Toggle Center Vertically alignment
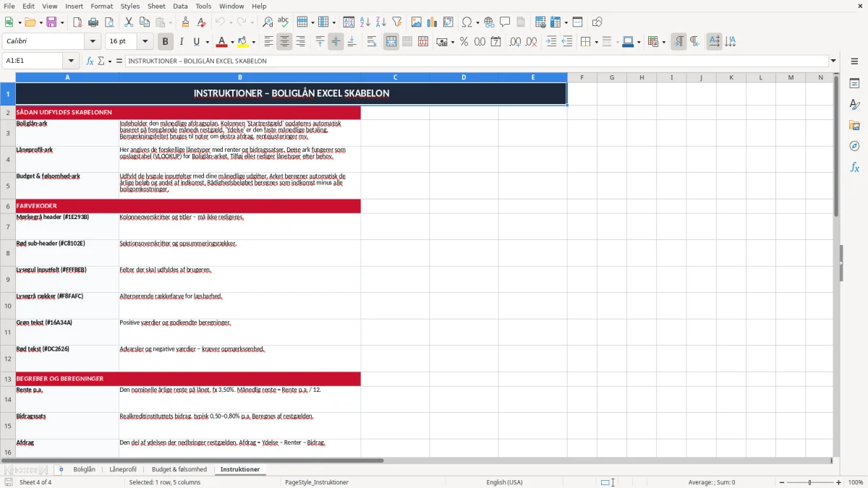This screenshot has width=868, height=488. coord(336,42)
